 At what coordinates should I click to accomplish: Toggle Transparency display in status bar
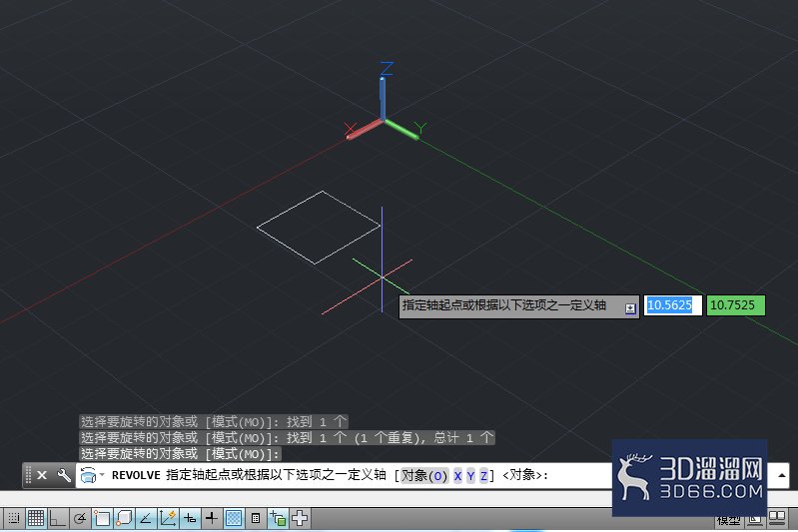tap(234, 518)
